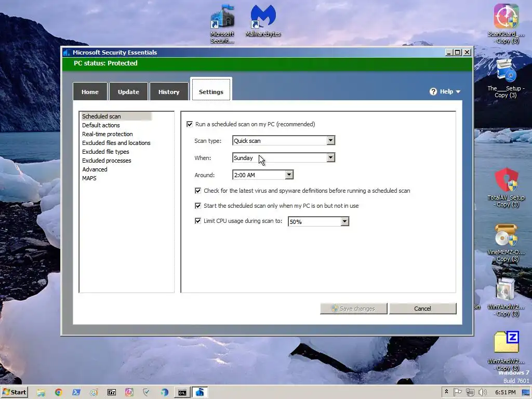Viewport: 532px width, 399px height.
Task: Select the ScanGuard Copy (3) desktop icon
Action: click(506, 24)
